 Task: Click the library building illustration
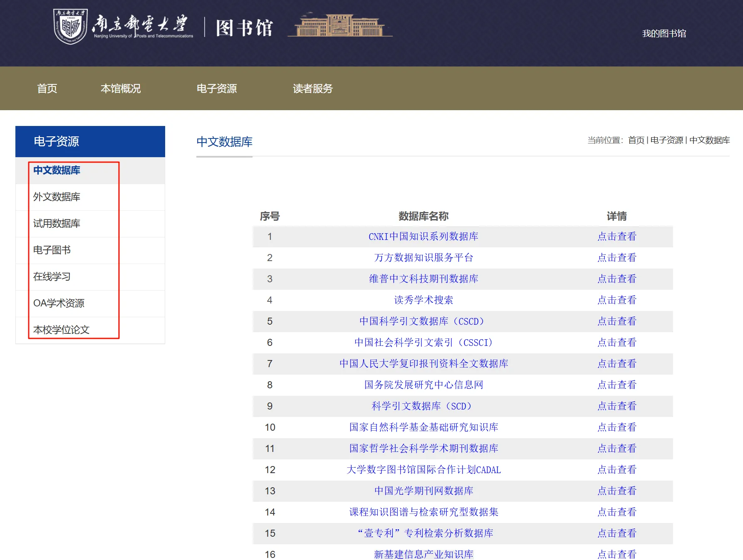coord(340,26)
